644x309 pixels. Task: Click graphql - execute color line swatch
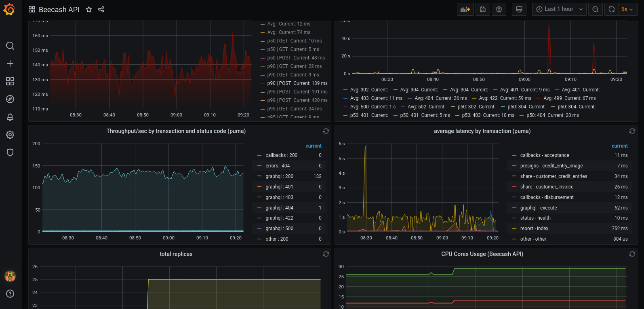point(514,208)
